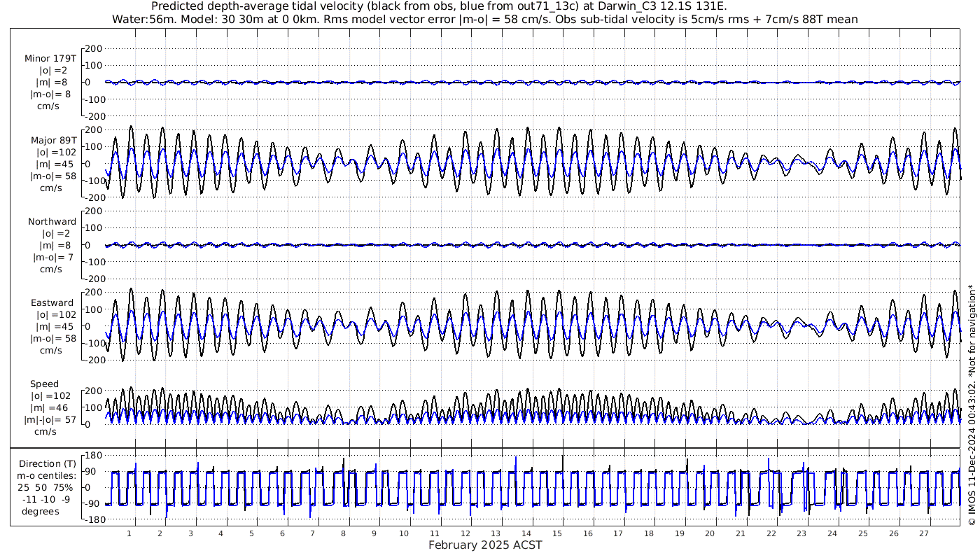
Task: Click the 'Speed' panel label
Action: click(45, 384)
